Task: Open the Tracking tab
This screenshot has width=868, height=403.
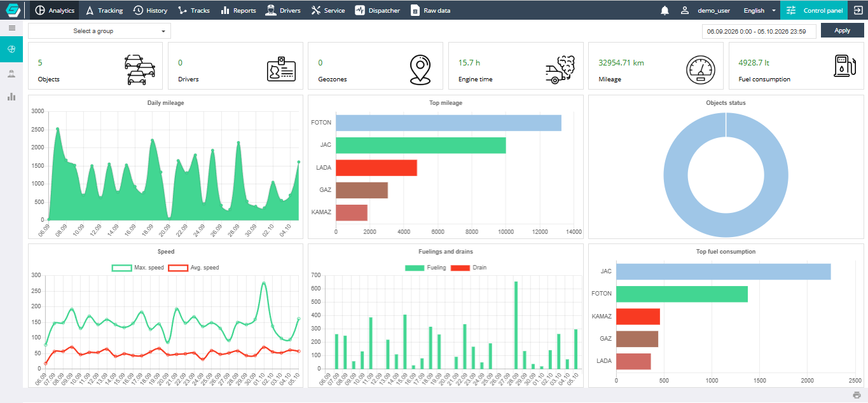Action: 104,10
